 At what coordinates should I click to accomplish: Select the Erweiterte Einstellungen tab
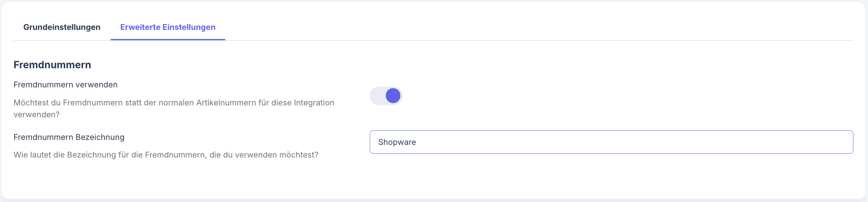[x=168, y=27]
